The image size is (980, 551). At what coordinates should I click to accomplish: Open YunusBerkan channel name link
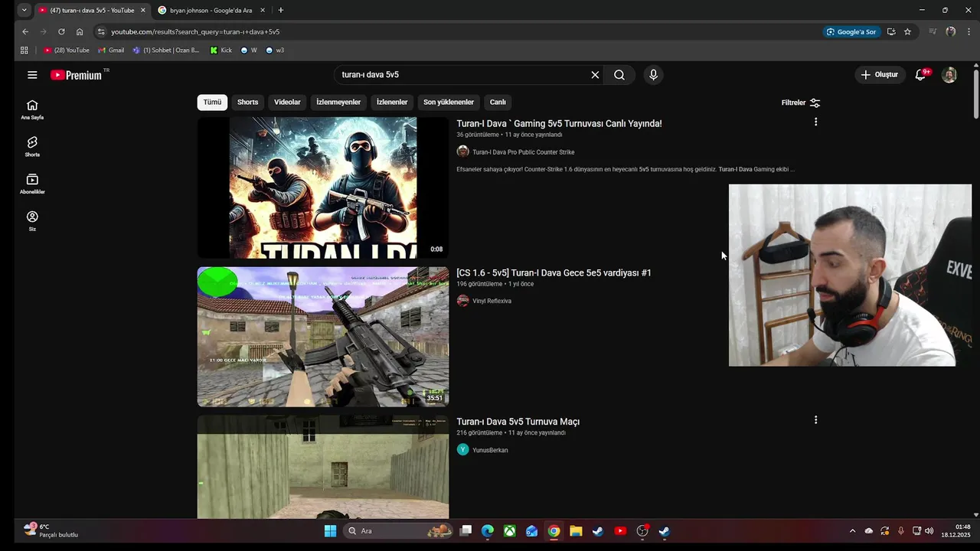490,450
